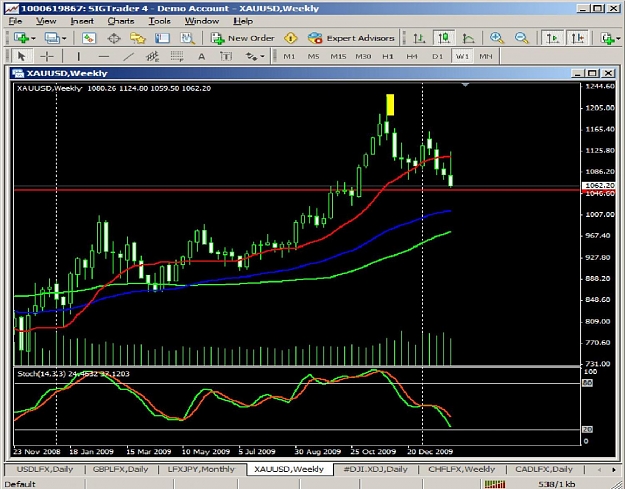Select the trendline drawing tool
Viewport: 625px width, 489px height.
(128, 56)
